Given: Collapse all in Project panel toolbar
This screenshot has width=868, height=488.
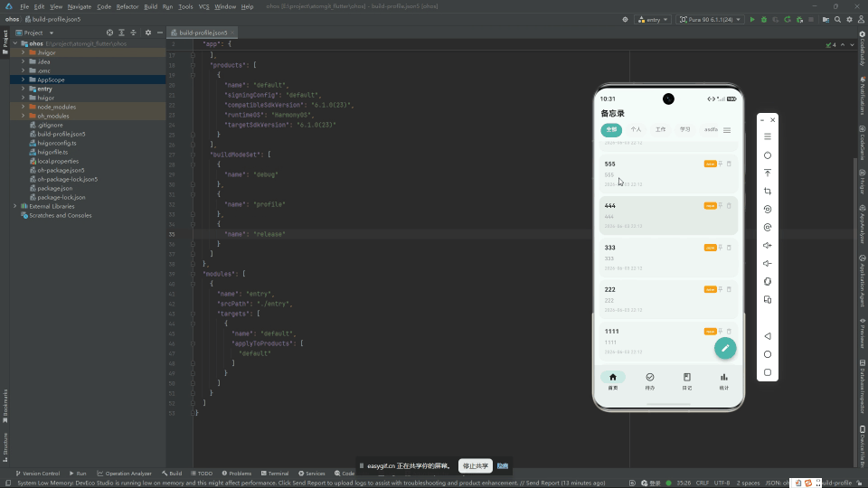Looking at the screenshot, I should click(x=134, y=33).
